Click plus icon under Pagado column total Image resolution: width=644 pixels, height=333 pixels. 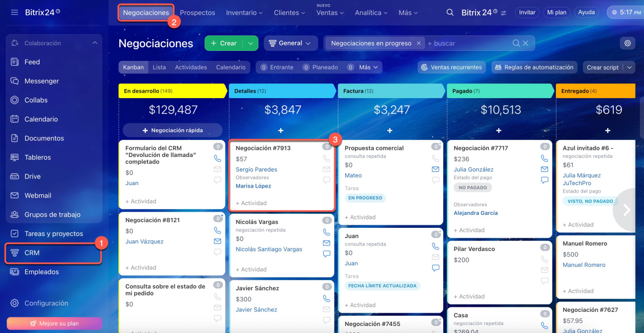point(499,130)
